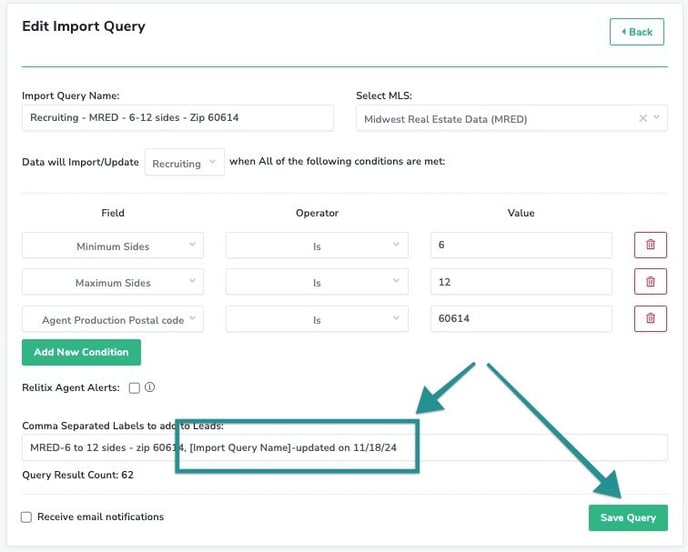Click the Import Query Name text field
The width and height of the screenshot is (688, 552).
178,118
